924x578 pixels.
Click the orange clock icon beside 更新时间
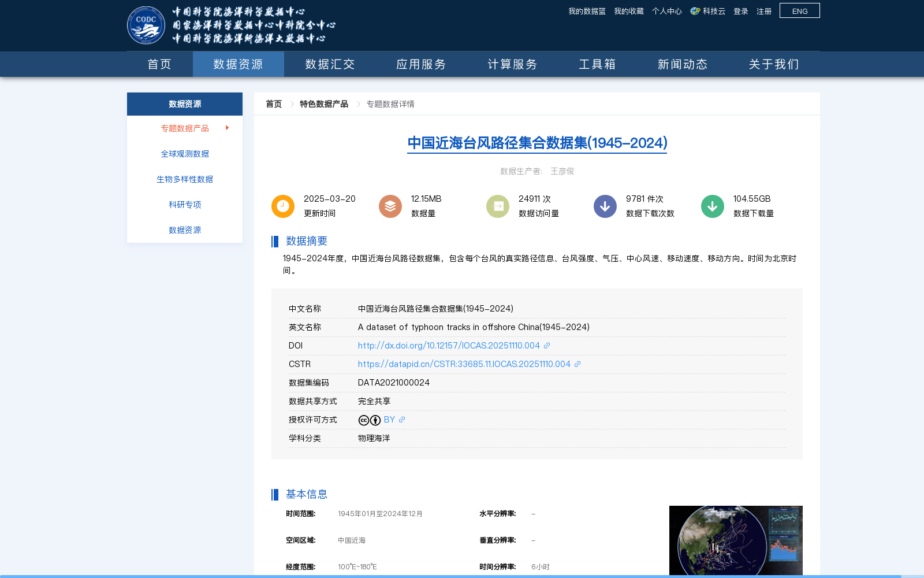(x=282, y=206)
